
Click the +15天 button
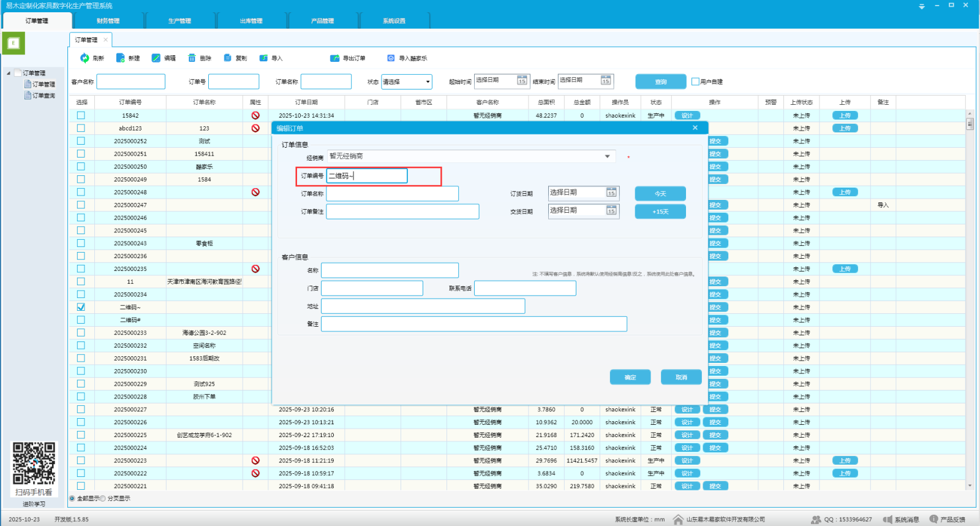point(660,212)
